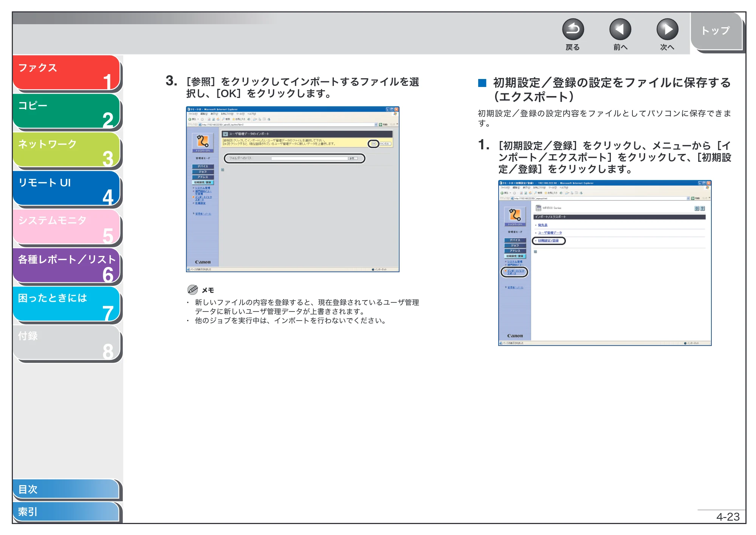756x535 pixels.
Task: Go to previous page with 前へ icon
Action: (x=620, y=29)
